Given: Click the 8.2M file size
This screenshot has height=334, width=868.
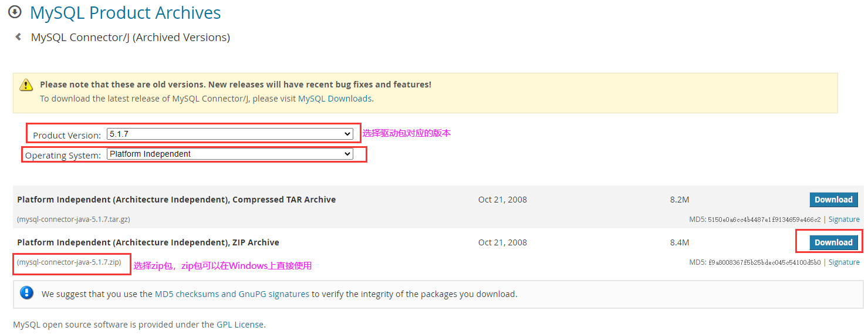Looking at the screenshot, I should click(x=679, y=200).
